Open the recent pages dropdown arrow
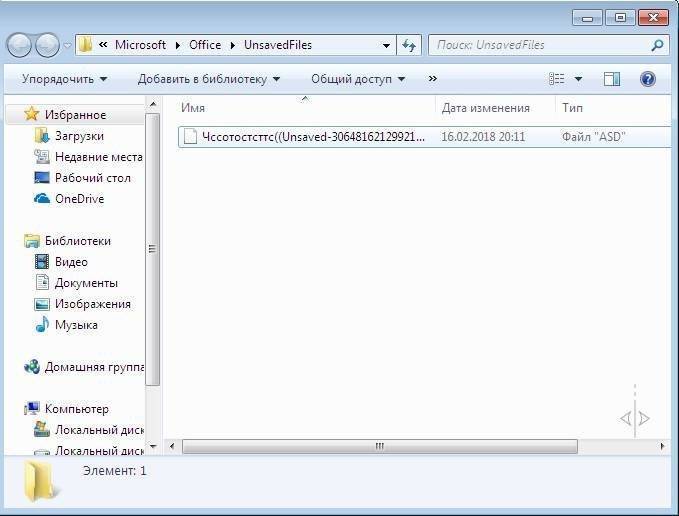The width and height of the screenshot is (679, 516). click(68, 45)
